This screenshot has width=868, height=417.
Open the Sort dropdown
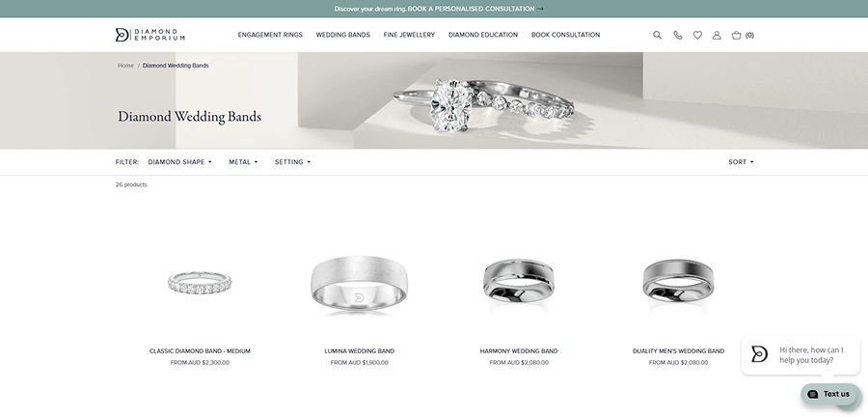click(x=741, y=162)
